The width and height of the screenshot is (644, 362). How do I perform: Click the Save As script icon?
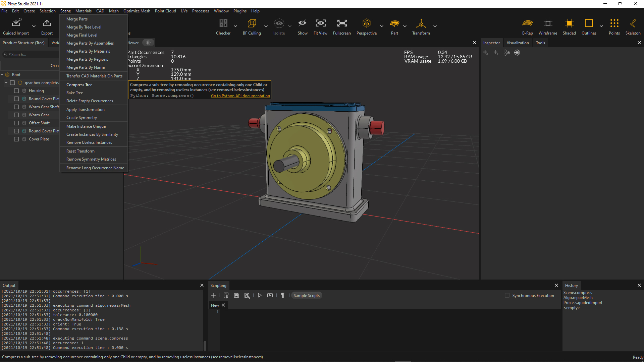coord(247,295)
